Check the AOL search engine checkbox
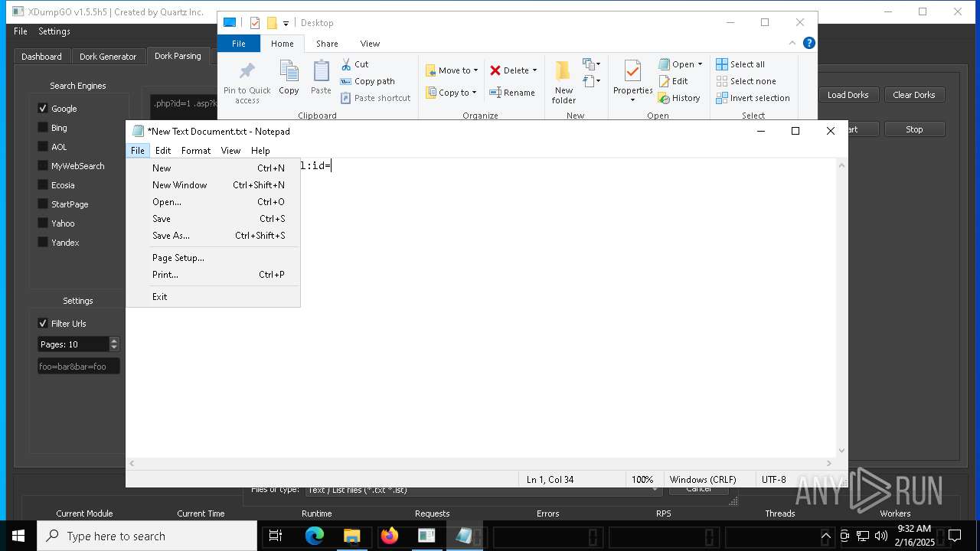The width and height of the screenshot is (980, 551). tap(43, 147)
